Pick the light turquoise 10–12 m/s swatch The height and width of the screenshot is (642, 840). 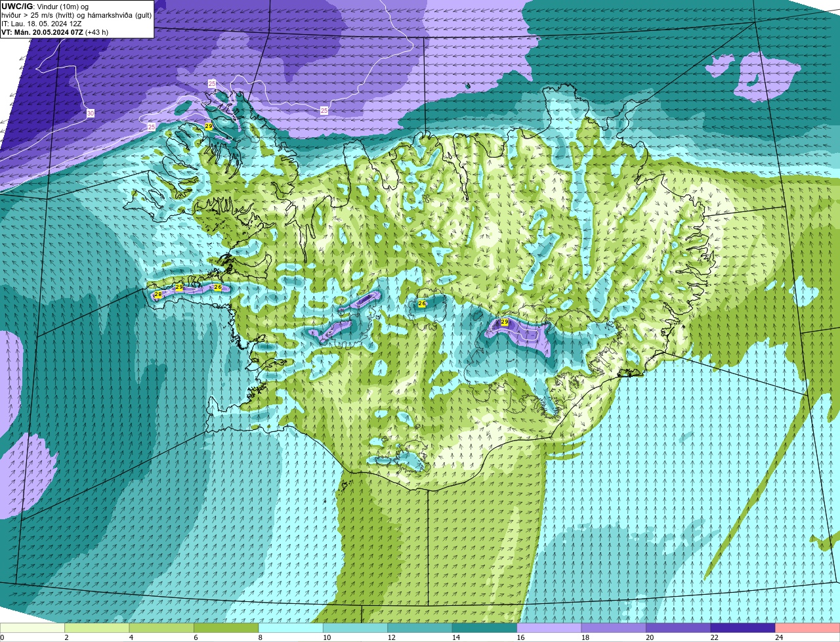point(356,628)
